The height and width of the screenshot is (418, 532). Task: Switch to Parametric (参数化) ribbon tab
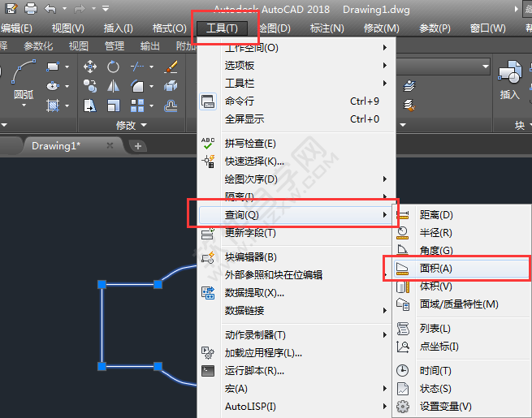(38, 45)
